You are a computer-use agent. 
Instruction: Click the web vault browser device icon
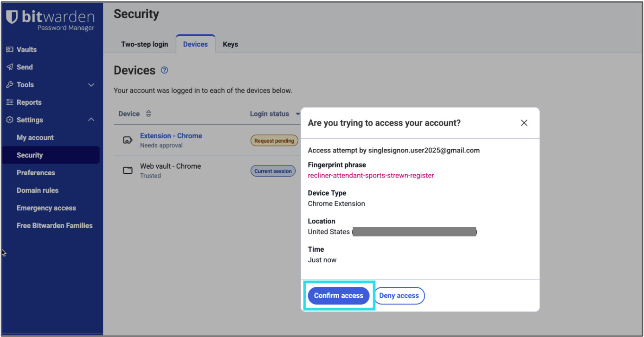point(128,170)
